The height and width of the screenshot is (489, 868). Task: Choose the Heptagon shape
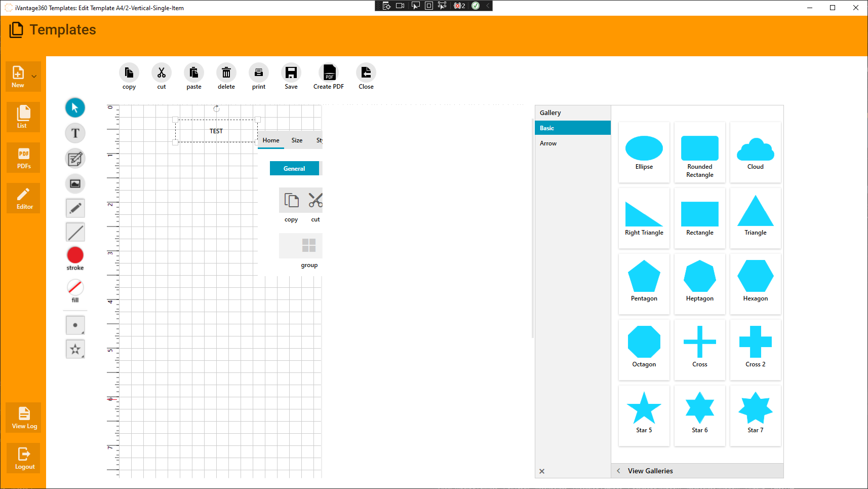pyautogui.click(x=700, y=284)
